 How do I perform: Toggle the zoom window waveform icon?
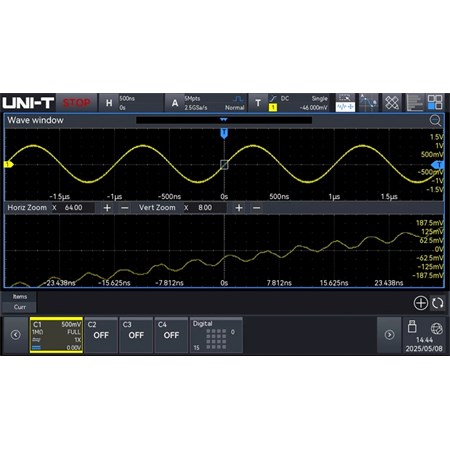[345, 103]
